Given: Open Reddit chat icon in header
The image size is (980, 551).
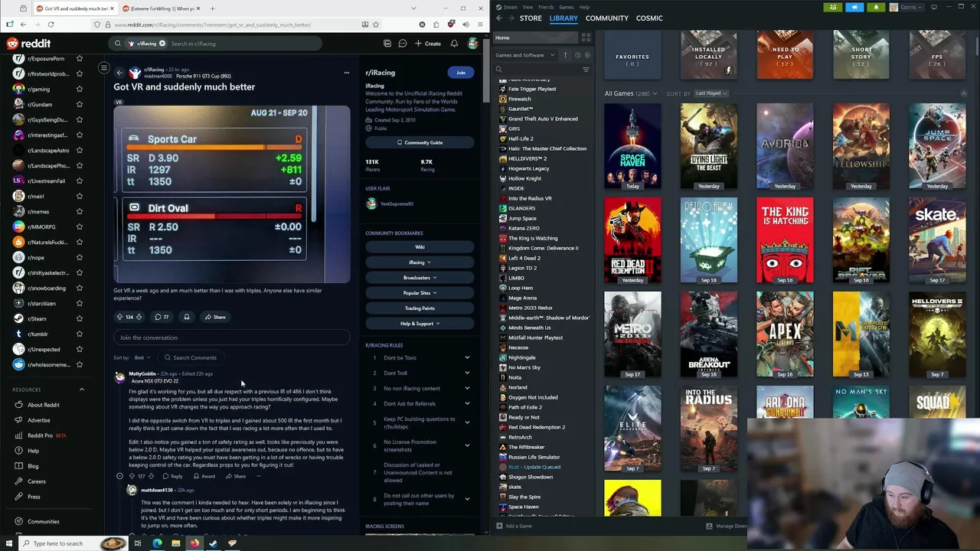Looking at the screenshot, I should click(x=402, y=44).
